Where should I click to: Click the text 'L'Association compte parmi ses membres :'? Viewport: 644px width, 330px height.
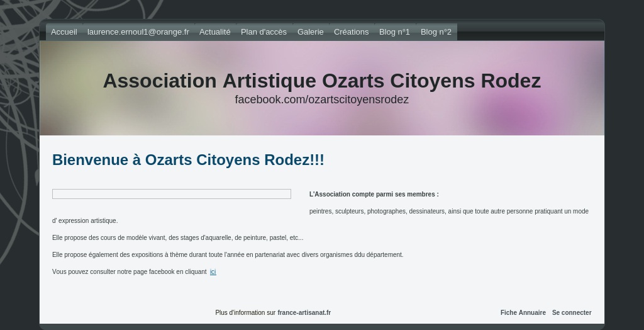pos(374,194)
